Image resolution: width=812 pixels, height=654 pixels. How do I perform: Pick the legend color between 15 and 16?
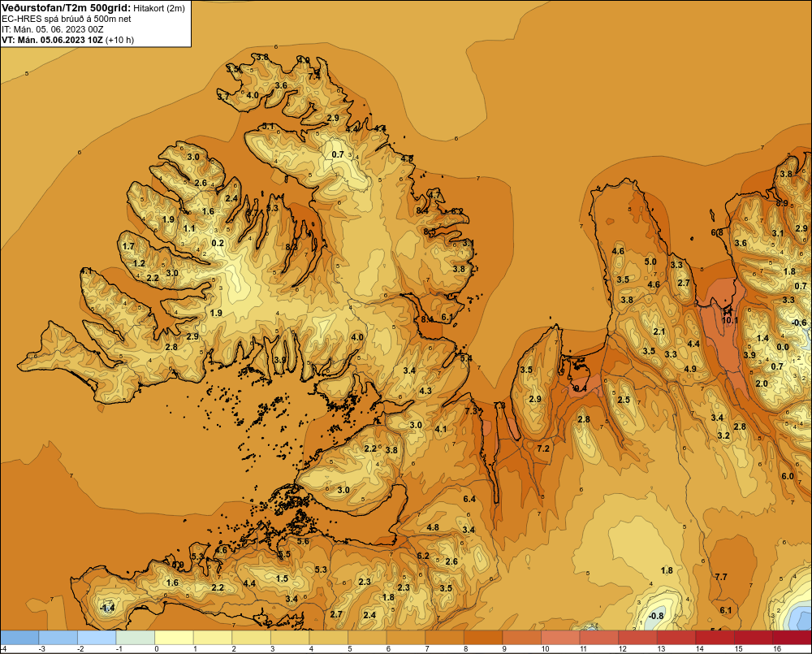754,637
